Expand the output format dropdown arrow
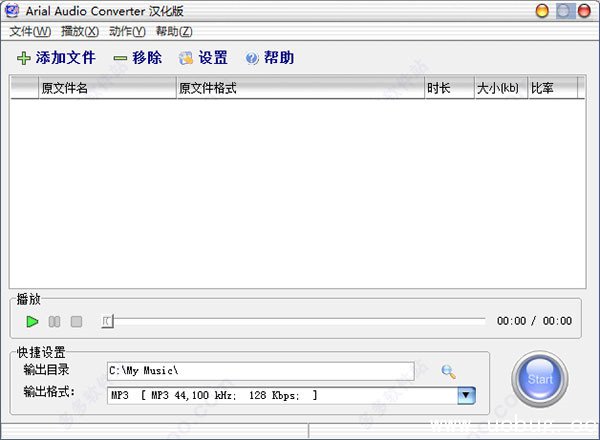 [x=466, y=395]
